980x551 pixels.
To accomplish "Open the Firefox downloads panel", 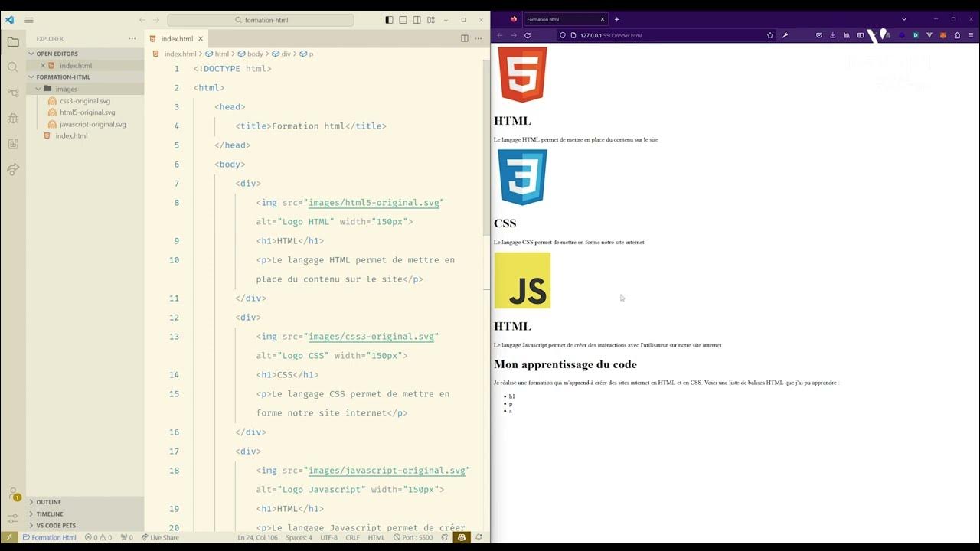I will pos(833,35).
